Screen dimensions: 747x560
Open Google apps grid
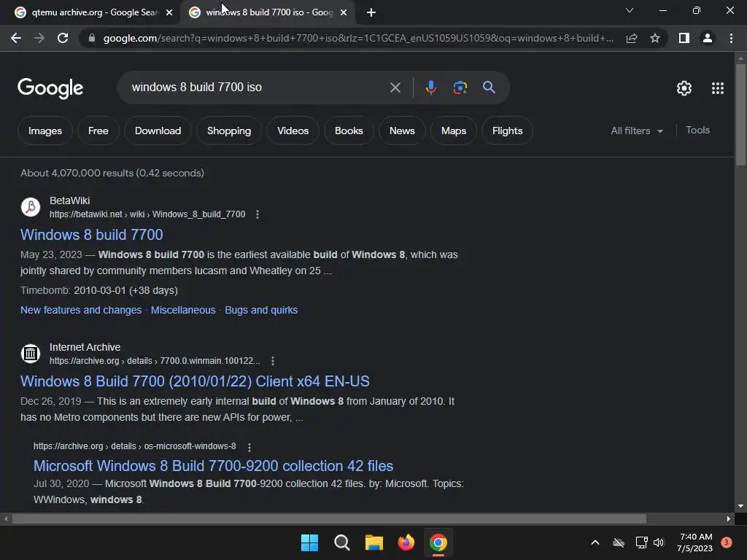pyautogui.click(x=718, y=88)
